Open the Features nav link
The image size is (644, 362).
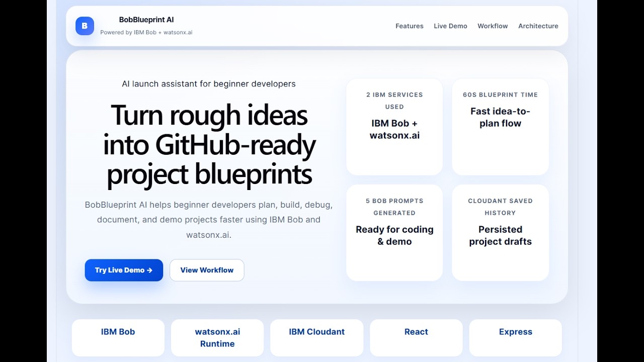pyautogui.click(x=410, y=26)
